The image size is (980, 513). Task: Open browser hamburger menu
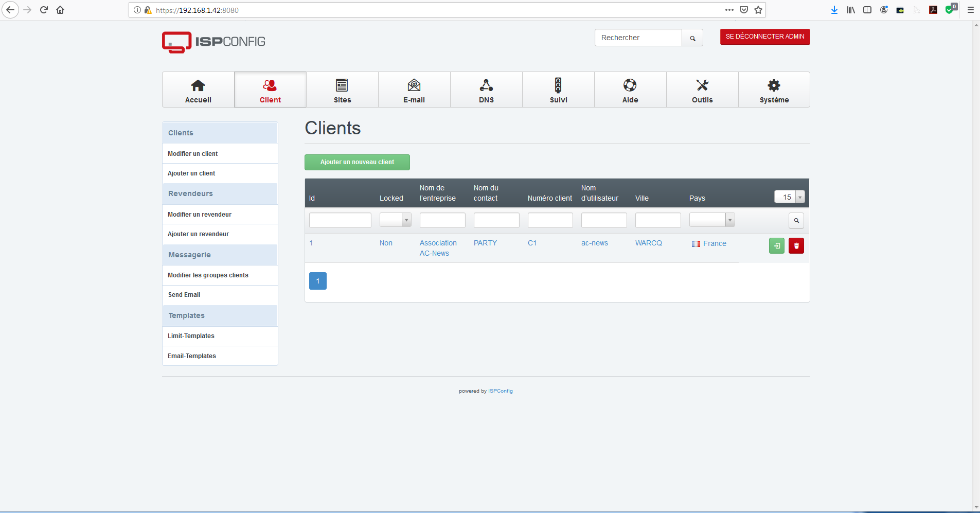[x=971, y=10]
